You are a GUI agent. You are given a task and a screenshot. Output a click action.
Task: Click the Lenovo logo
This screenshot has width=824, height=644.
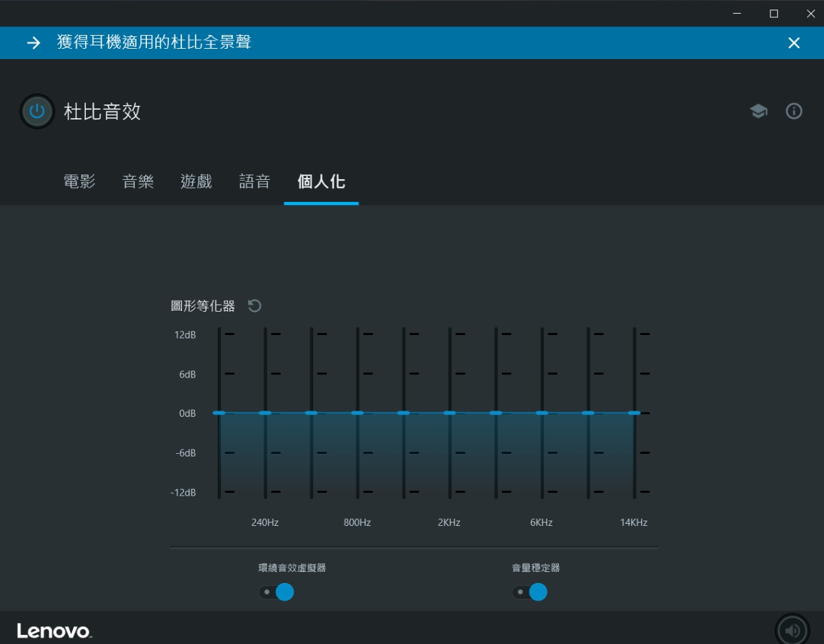coord(54,631)
